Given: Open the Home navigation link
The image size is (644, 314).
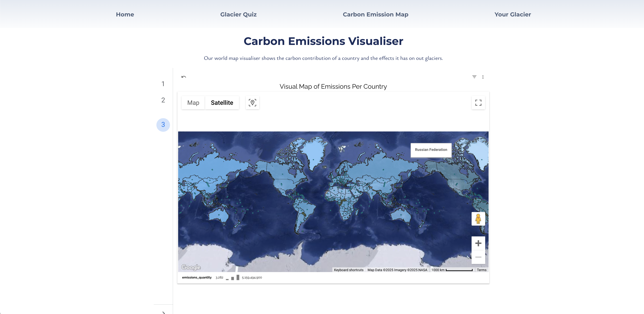Looking at the screenshot, I should click(125, 14).
